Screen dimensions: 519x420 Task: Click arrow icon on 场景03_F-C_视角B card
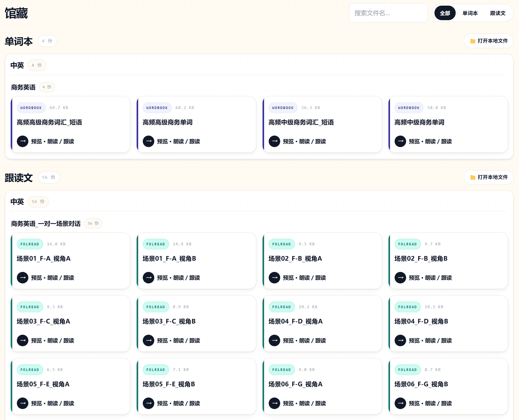click(148, 340)
